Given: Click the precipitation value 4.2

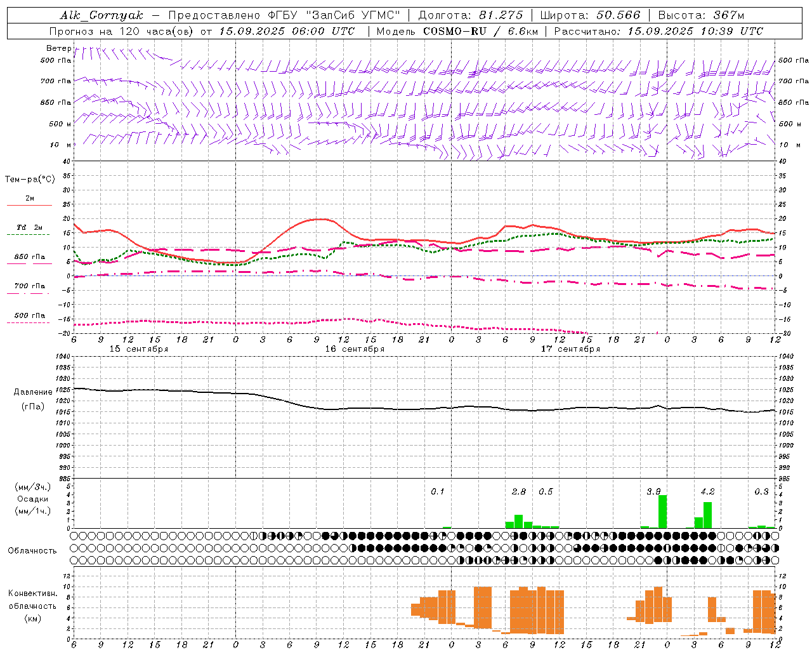Looking at the screenshot, I should (x=707, y=492).
